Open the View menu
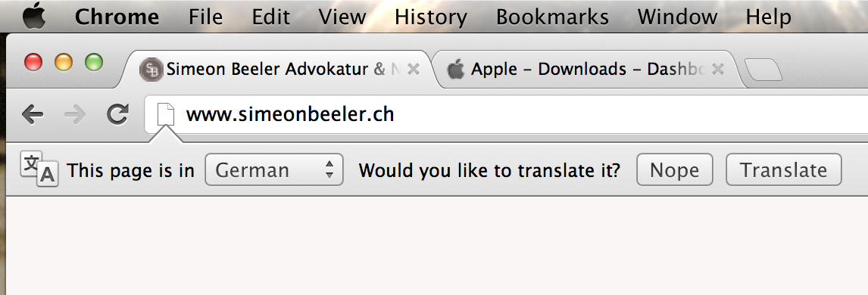 [x=342, y=17]
